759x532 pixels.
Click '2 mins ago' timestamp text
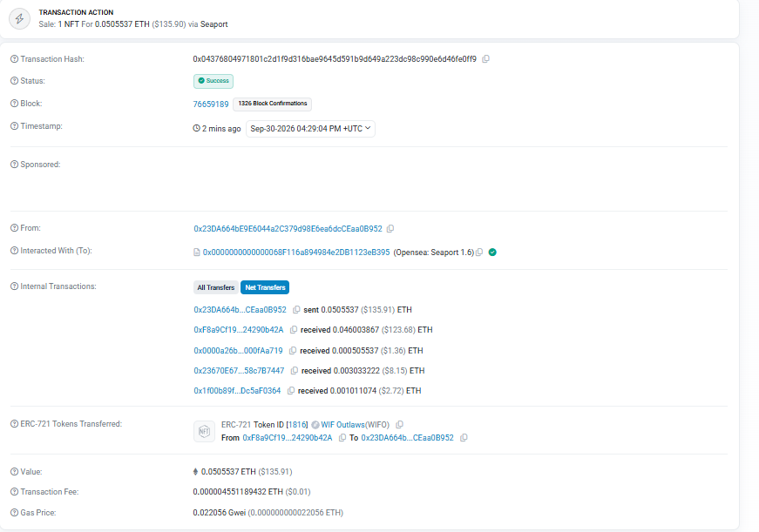221,129
